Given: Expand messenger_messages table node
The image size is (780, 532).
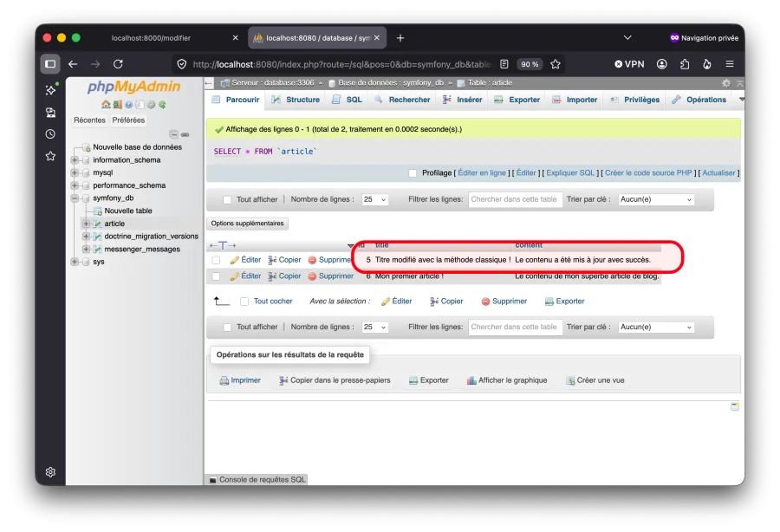Looking at the screenshot, I should [x=86, y=249].
